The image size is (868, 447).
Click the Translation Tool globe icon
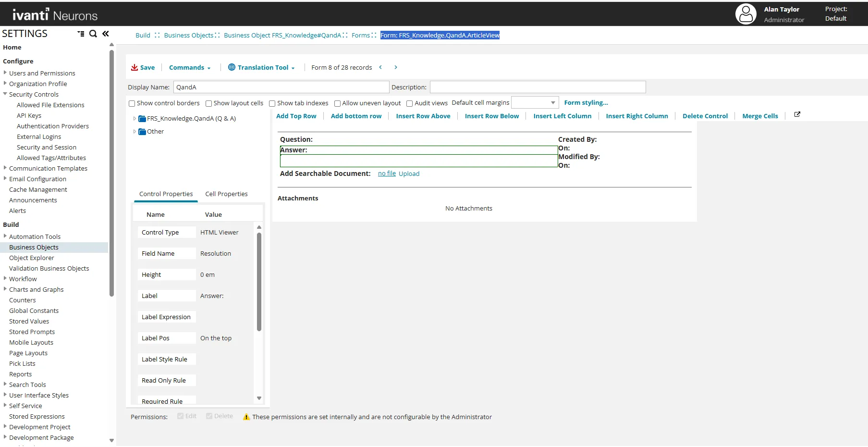coord(232,67)
